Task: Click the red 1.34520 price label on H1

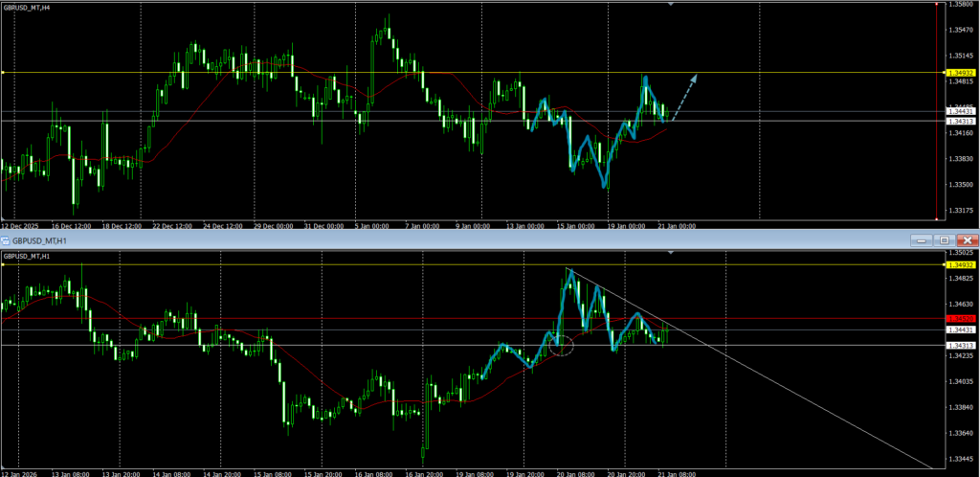Action: [960, 318]
